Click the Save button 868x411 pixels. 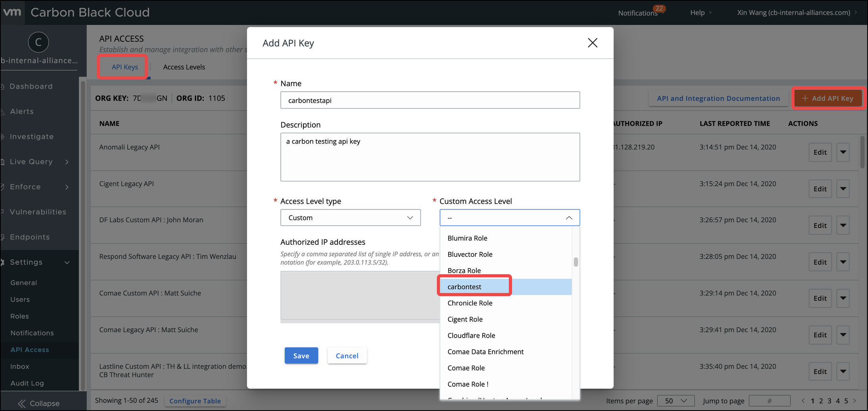(x=301, y=356)
